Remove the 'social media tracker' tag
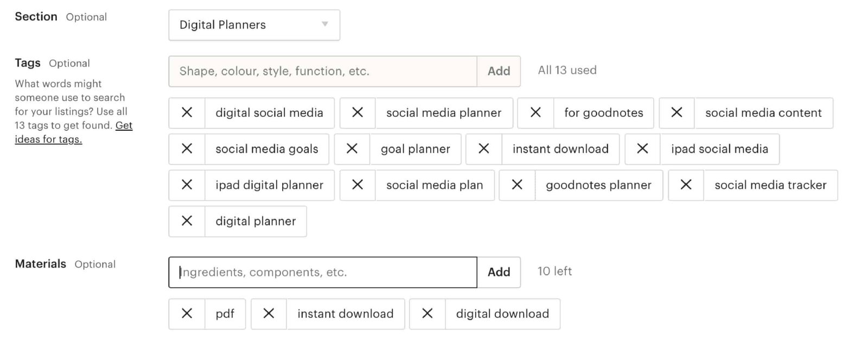The height and width of the screenshot is (354, 868). [x=686, y=185]
